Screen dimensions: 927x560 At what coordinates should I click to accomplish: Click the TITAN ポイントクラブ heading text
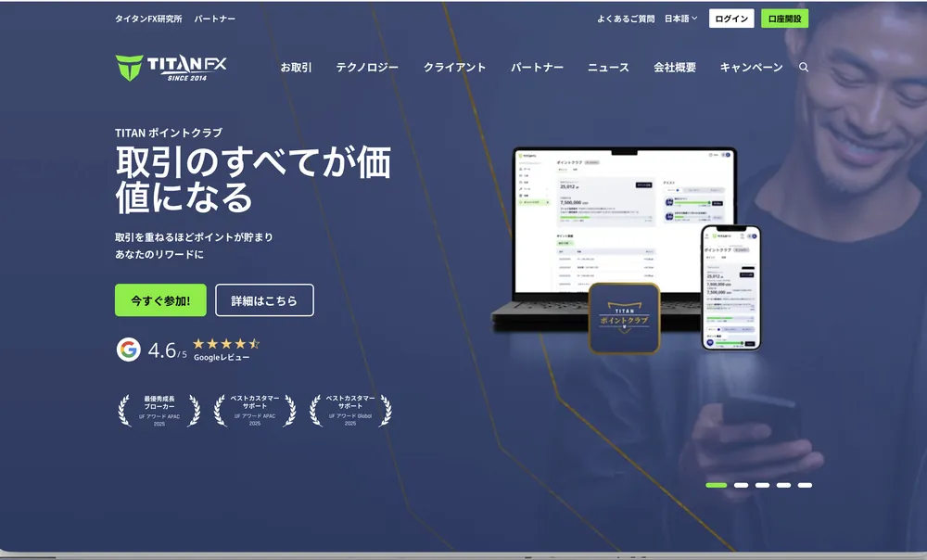coord(169,133)
